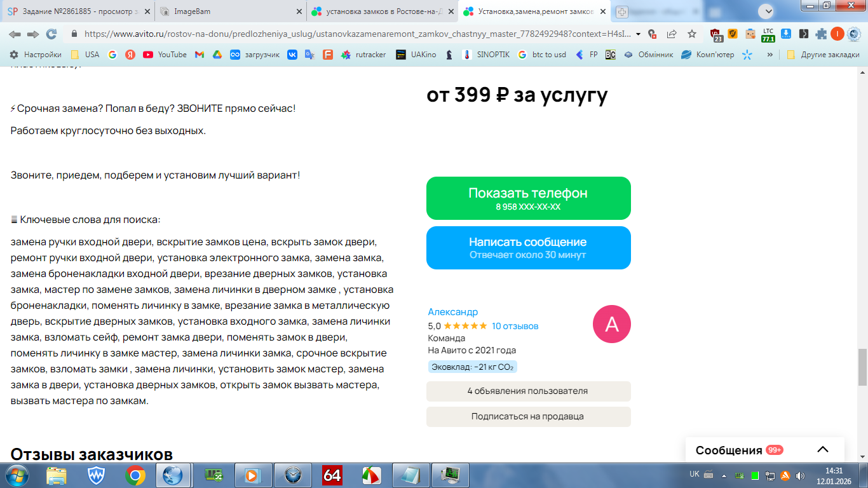This screenshot has width=868, height=488.
Task: Open Windows Explorer folder in taskbar
Action: point(57,475)
